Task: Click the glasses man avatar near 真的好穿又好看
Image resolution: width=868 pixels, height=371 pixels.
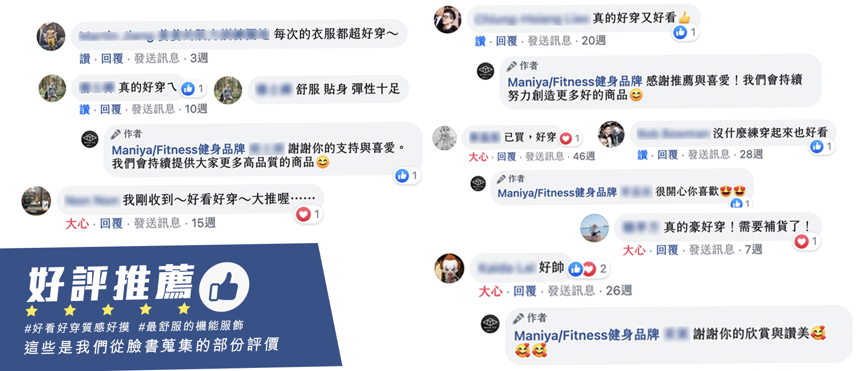Action: 448,20
